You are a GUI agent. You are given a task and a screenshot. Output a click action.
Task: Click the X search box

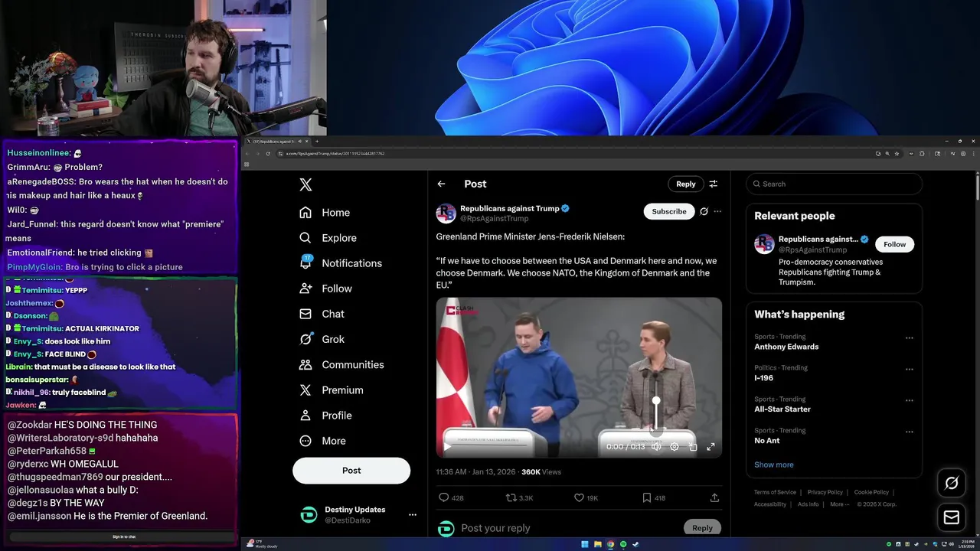tap(834, 184)
